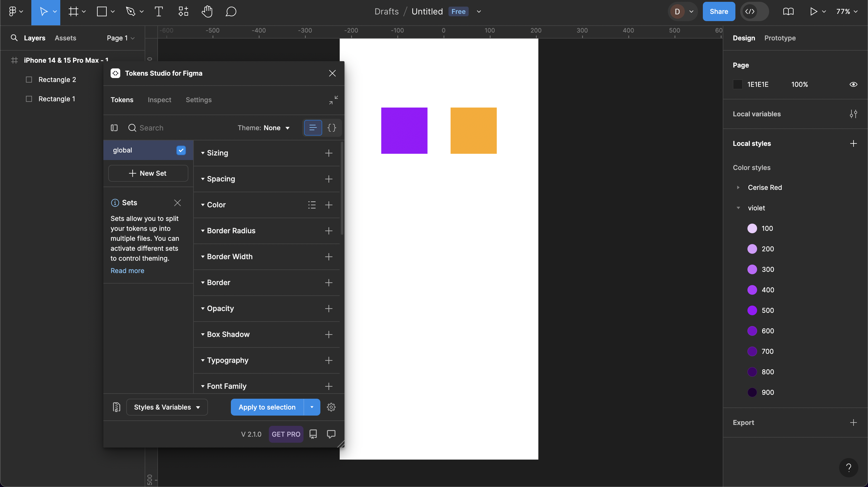Click Apply to selection button
Screen dimensions: 868x487
tap(267, 407)
